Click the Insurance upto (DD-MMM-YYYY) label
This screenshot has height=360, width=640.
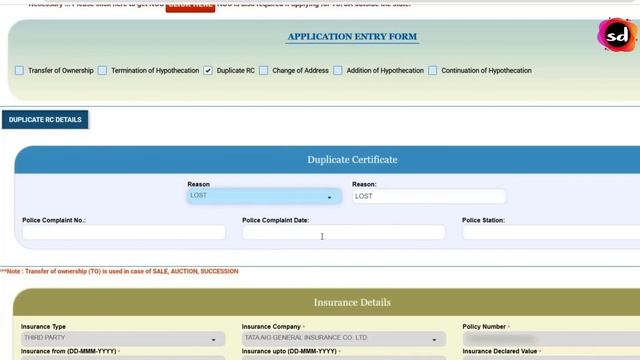click(x=289, y=351)
